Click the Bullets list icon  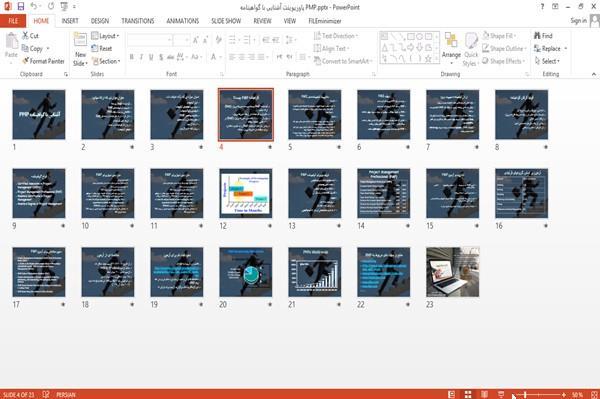tap(233, 40)
